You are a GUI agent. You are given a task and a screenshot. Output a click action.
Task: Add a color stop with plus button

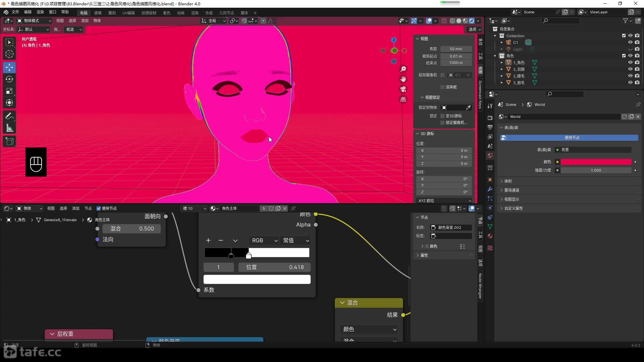click(x=208, y=241)
